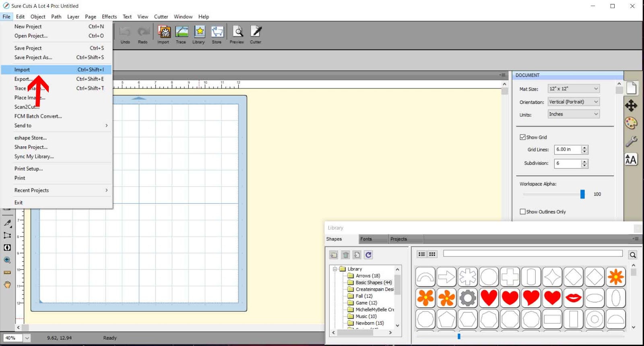Select the red lips shape thumbnail
Image resolution: width=644 pixels, height=346 pixels.
[x=574, y=298]
